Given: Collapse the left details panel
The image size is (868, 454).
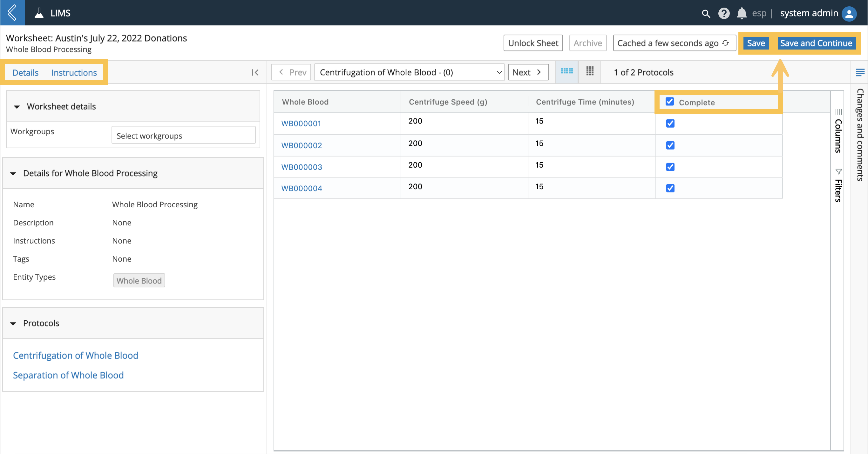Looking at the screenshot, I should (x=255, y=72).
